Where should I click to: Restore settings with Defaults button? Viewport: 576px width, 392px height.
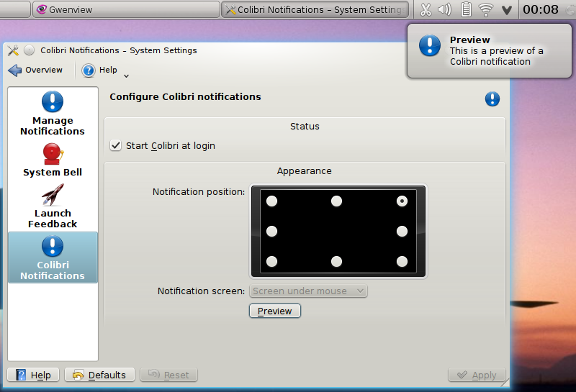coord(99,375)
